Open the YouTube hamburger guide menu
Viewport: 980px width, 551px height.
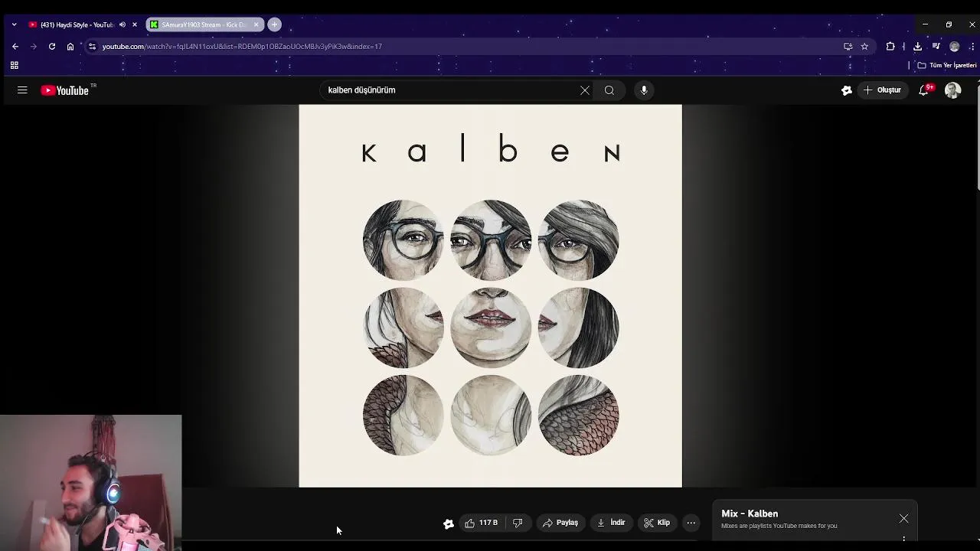(x=22, y=90)
